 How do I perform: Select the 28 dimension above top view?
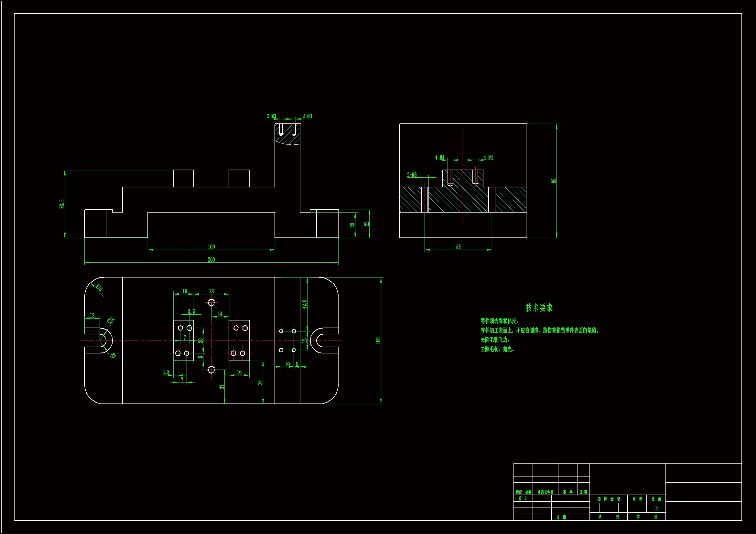(x=211, y=291)
